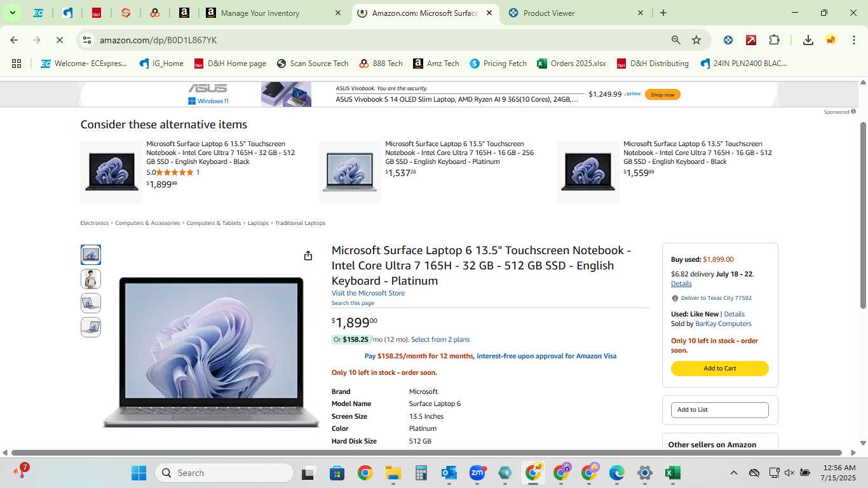Image resolution: width=868 pixels, height=488 pixels.
Task: Open Select from 2 plans link
Action: pos(440,339)
